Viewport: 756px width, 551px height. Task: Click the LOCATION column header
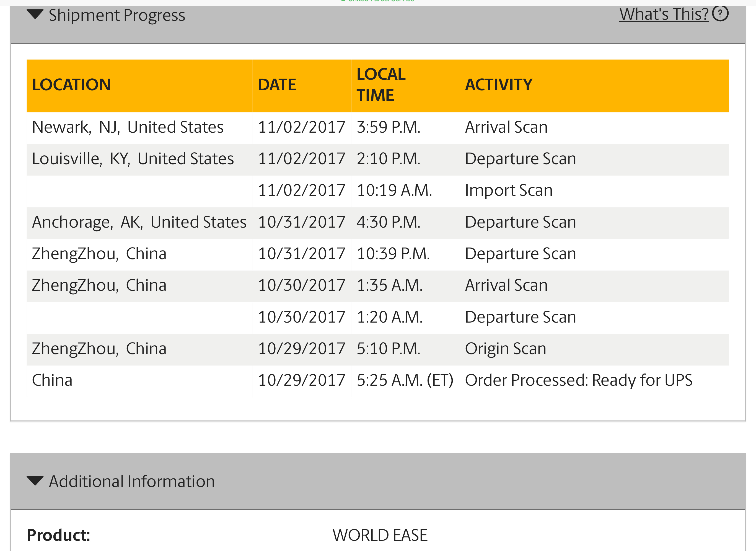click(71, 85)
